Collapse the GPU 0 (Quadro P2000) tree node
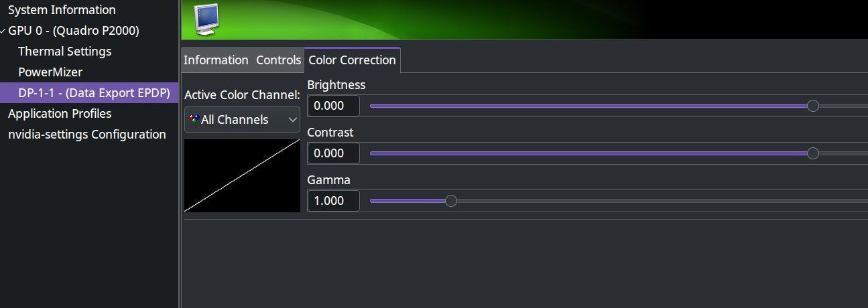The image size is (868, 308). pyautogui.click(x=4, y=31)
